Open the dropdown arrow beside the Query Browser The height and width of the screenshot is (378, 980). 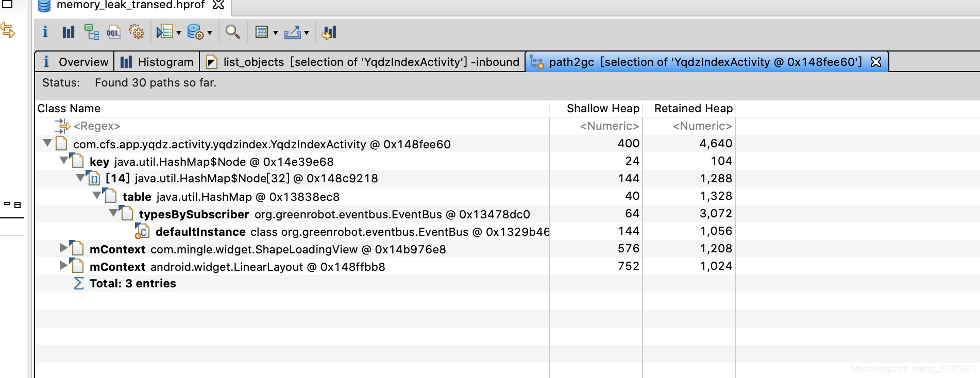click(x=210, y=33)
